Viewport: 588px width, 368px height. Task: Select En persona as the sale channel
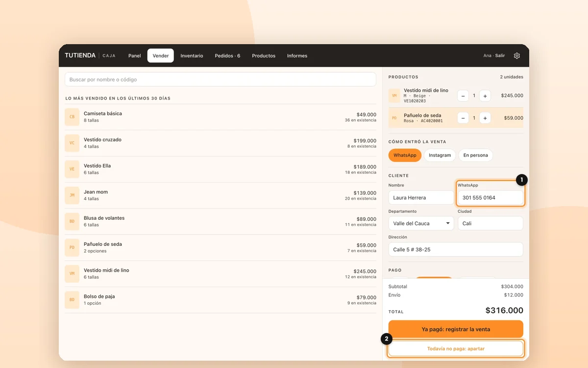tap(475, 155)
